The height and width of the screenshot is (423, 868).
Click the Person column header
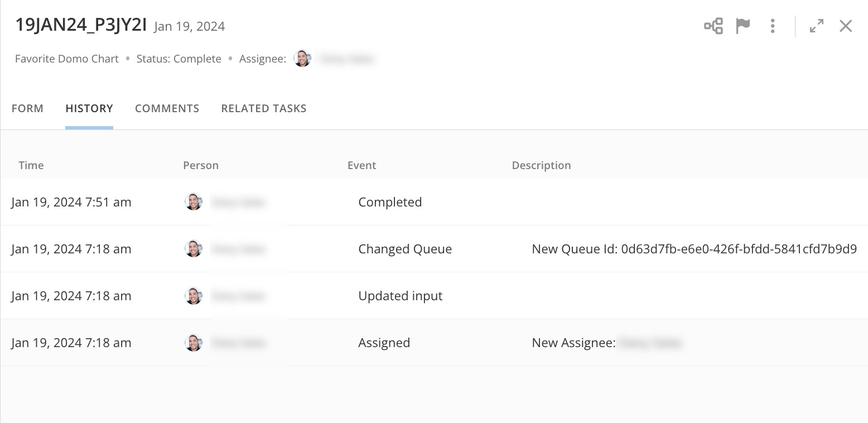(201, 165)
